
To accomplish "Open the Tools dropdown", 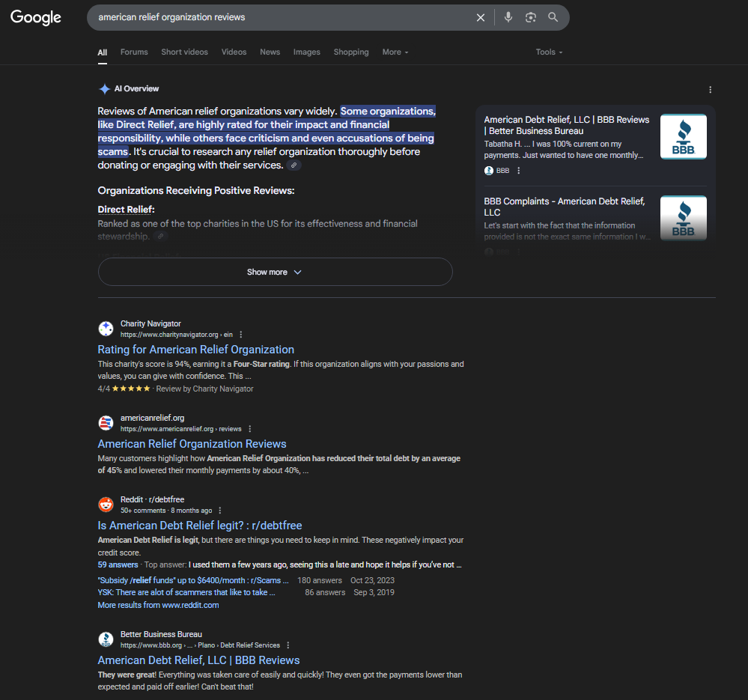I will pyautogui.click(x=549, y=52).
